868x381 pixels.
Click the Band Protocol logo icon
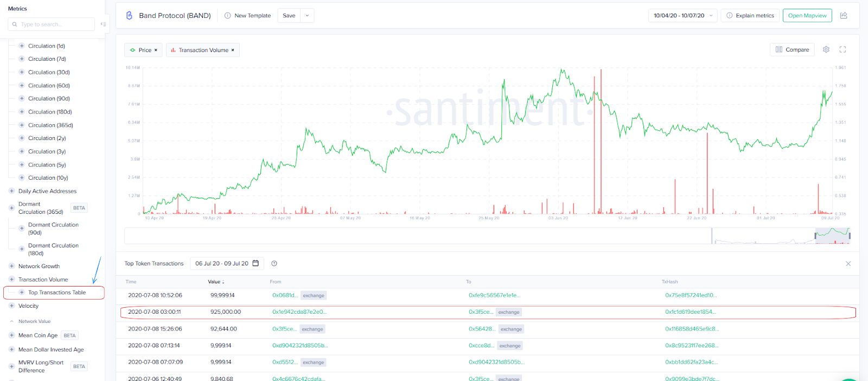click(129, 15)
